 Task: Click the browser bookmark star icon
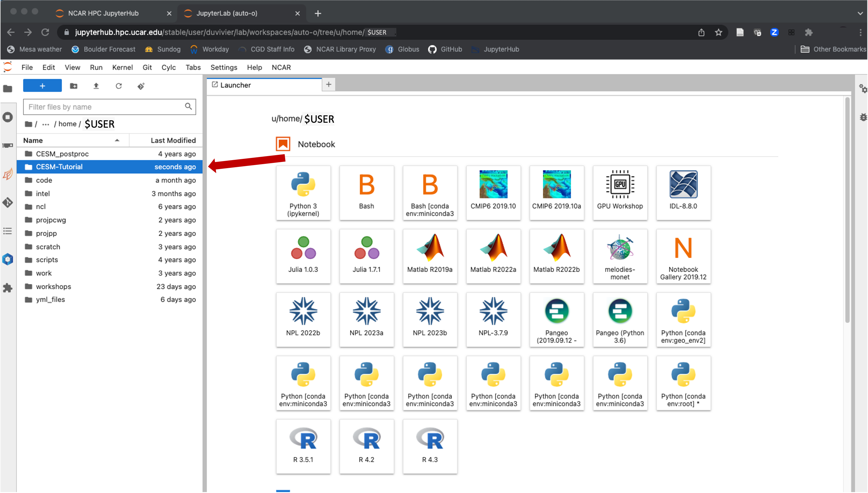(x=719, y=32)
